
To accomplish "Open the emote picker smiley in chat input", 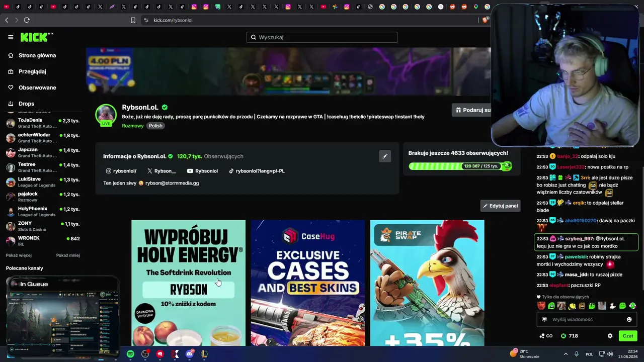I will coord(629,319).
